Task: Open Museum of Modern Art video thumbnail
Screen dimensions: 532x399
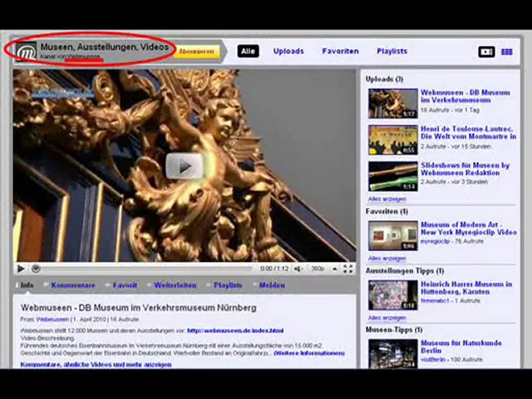Action: pyautogui.click(x=393, y=235)
